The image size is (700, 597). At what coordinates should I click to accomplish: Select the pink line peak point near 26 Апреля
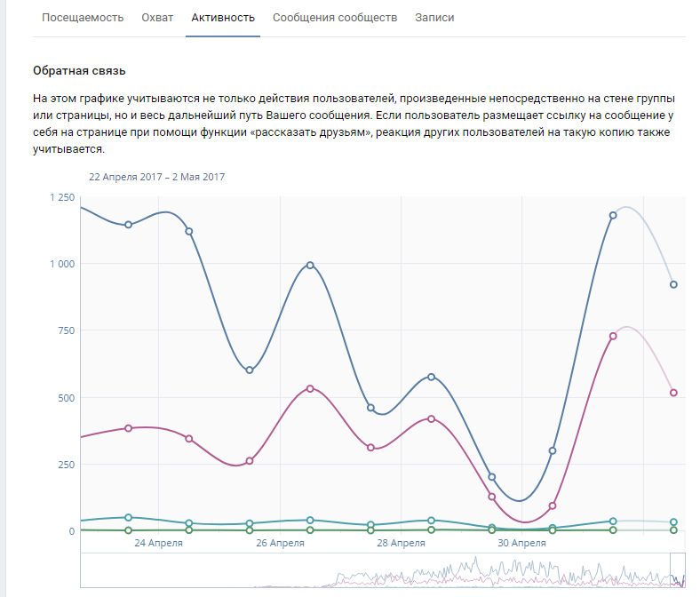coord(310,388)
